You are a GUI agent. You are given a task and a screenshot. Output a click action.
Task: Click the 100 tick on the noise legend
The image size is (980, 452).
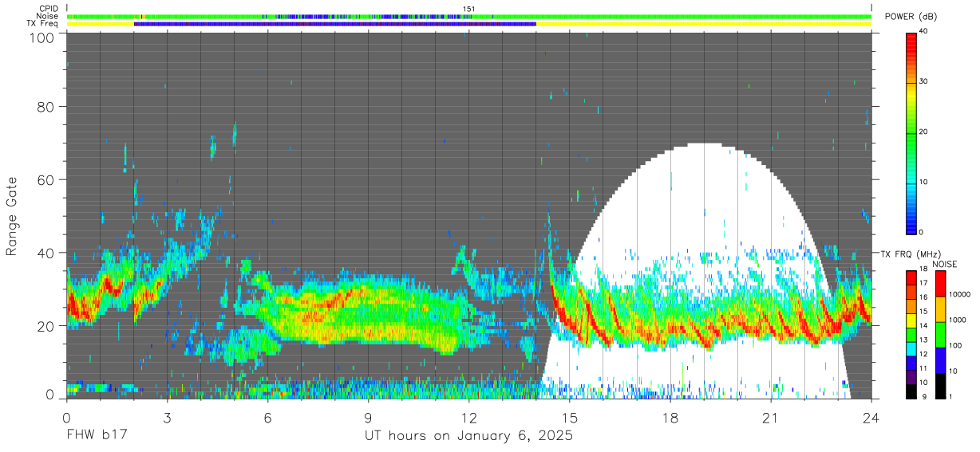point(955,345)
